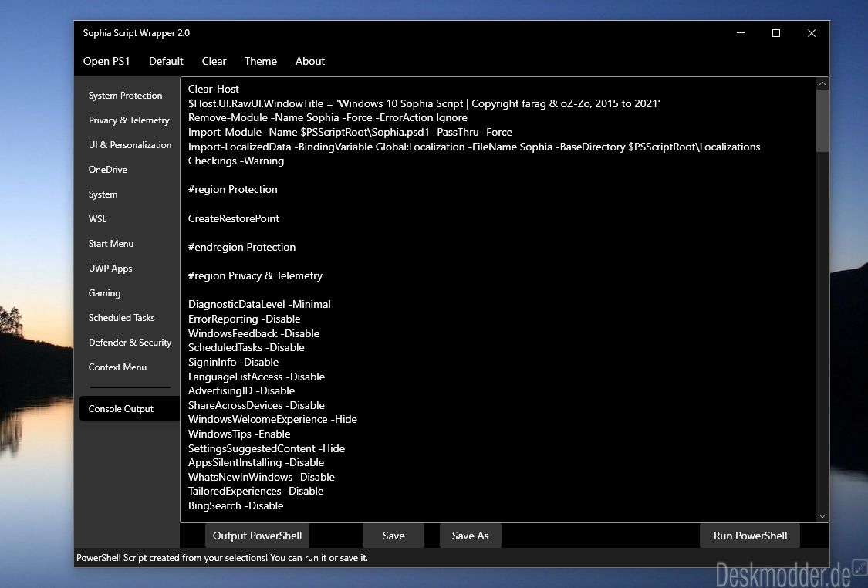Click the 'CreateRestorePoint' line
Viewport: 868px width, 588px height.
tap(234, 218)
